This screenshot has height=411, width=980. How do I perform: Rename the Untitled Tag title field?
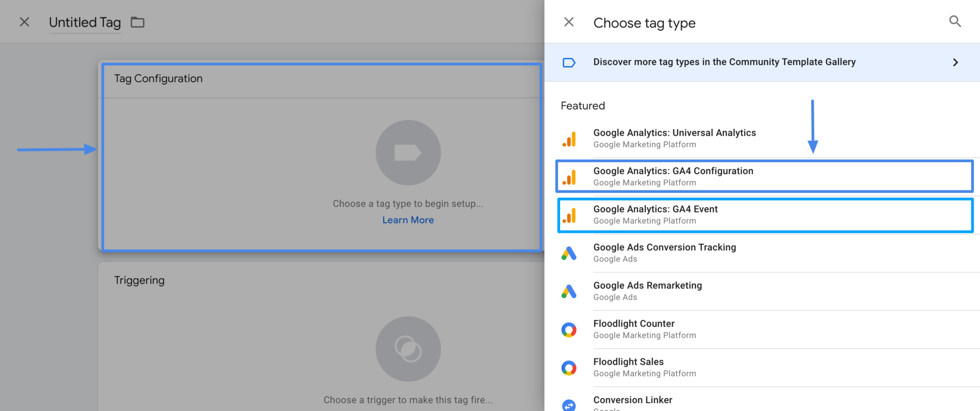(x=85, y=23)
